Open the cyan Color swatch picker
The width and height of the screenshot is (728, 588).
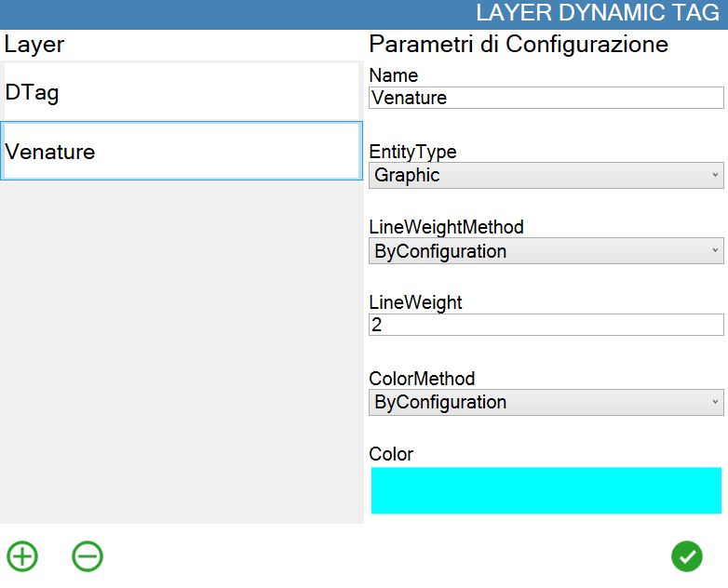pyautogui.click(x=546, y=490)
